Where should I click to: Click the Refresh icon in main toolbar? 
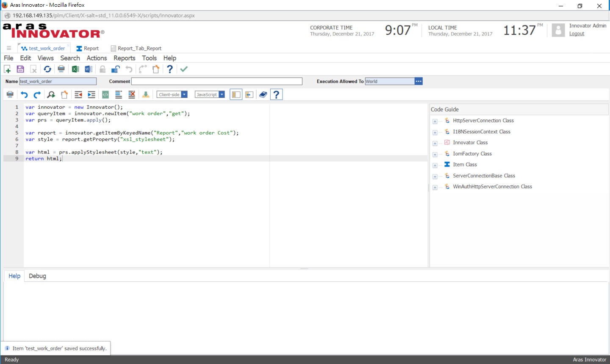[47, 69]
